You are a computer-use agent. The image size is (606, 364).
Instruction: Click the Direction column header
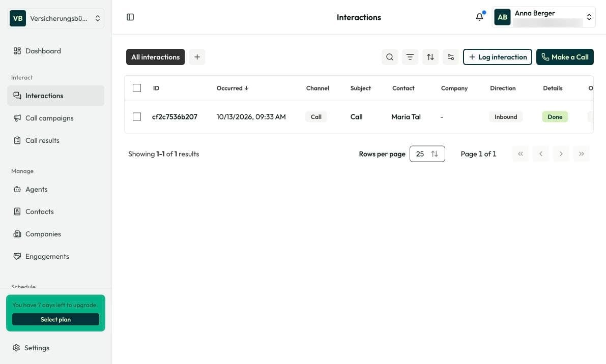(x=503, y=88)
